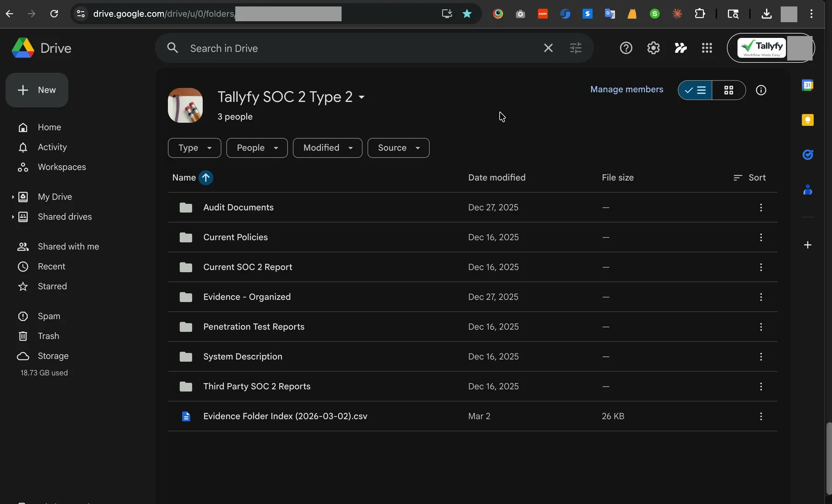Open Google Tasks side panel
832x504 pixels.
pyautogui.click(x=808, y=155)
